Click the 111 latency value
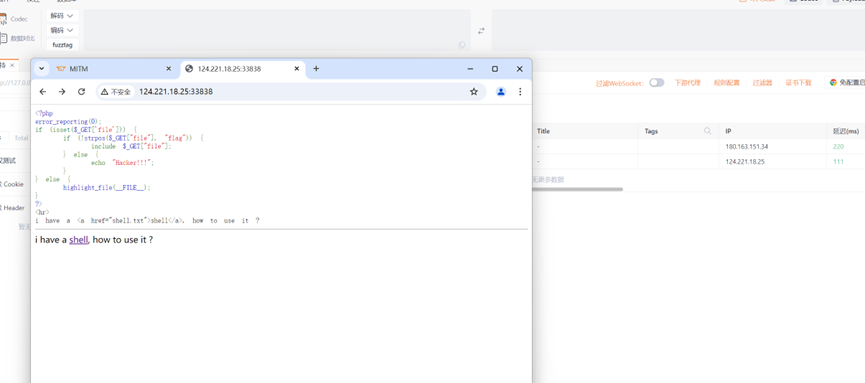This screenshot has height=383, width=865. 838,162
